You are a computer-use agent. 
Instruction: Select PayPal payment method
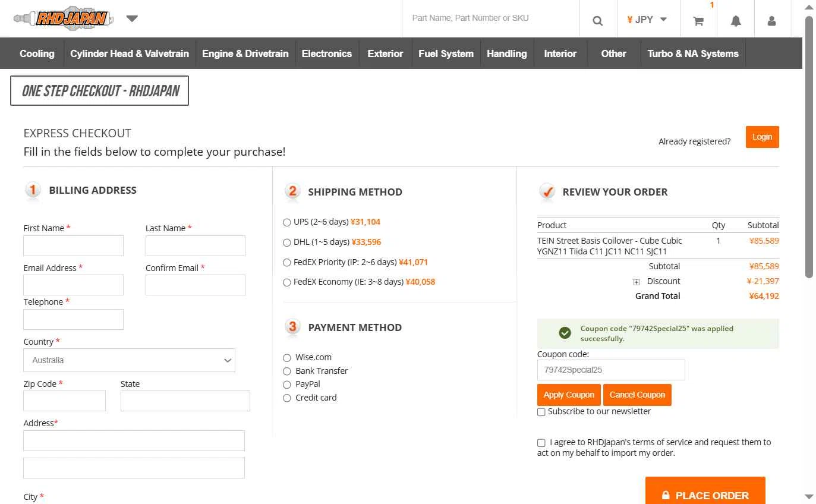287,385
